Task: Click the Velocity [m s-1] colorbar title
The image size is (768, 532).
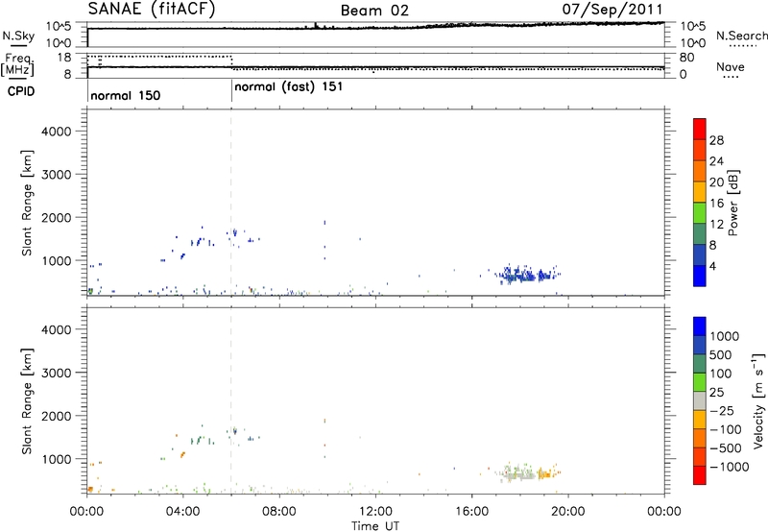Action: tap(758, 400)
